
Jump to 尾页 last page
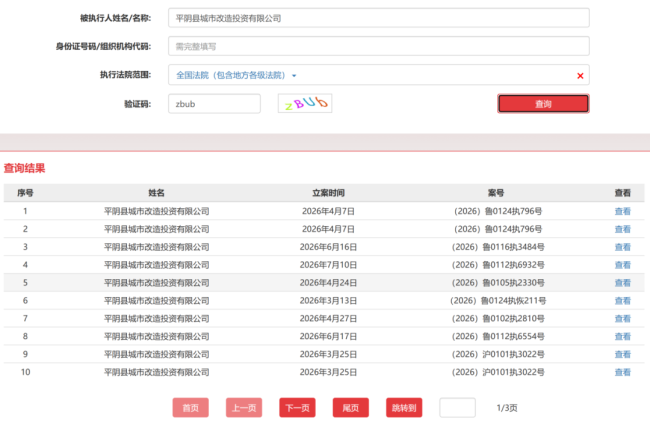351,407
